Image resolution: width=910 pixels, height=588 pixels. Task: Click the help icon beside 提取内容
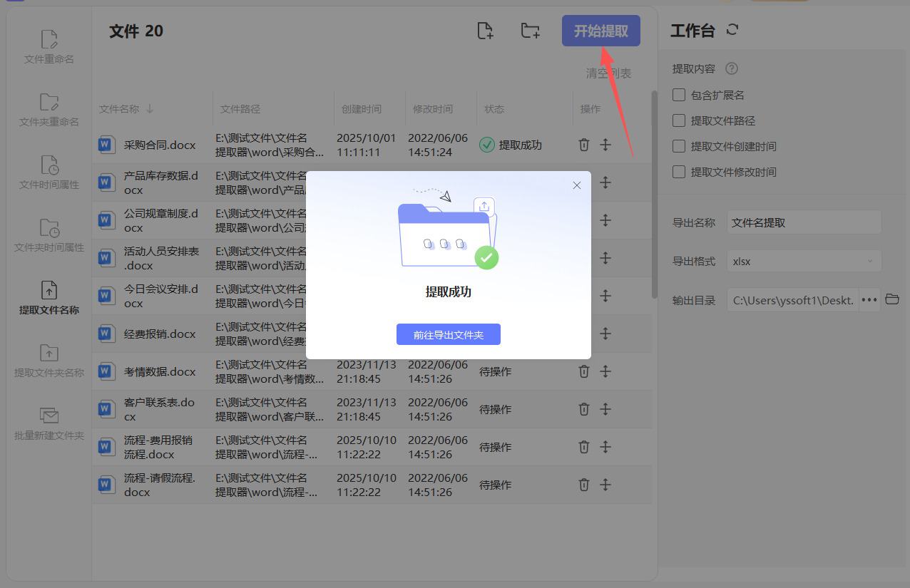coord(731,69)
